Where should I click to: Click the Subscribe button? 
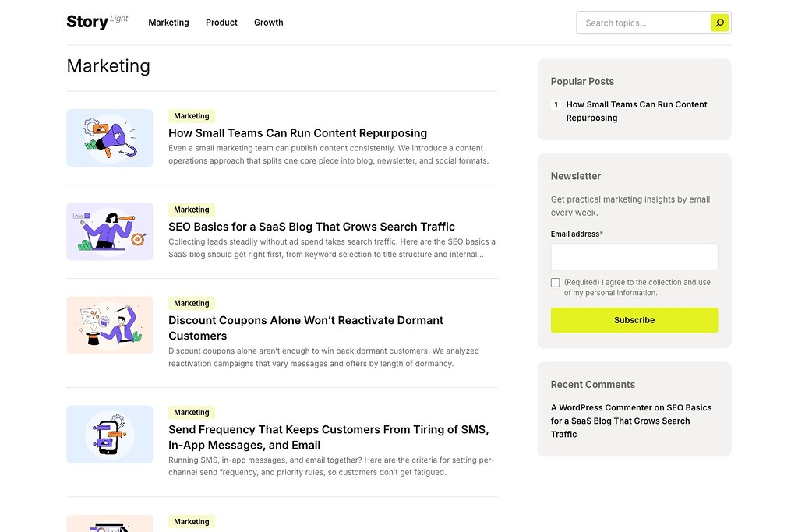tap(634, 320)
